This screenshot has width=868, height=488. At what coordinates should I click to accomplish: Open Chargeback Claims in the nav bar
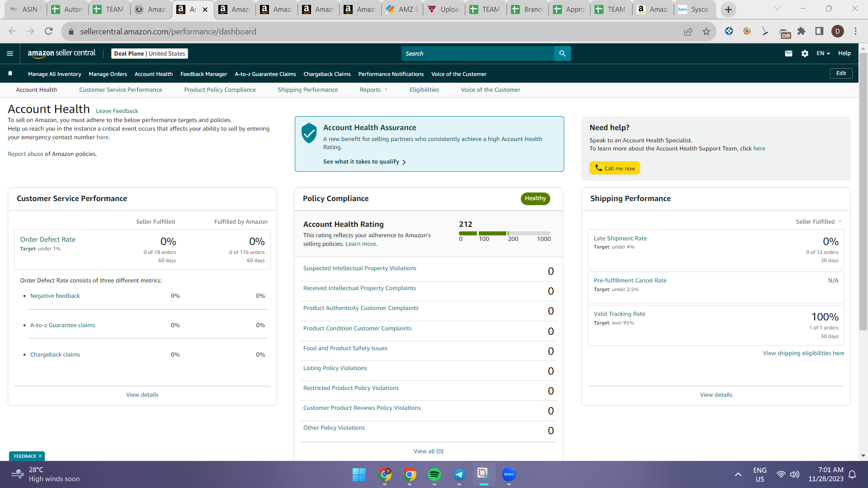coord(327,74)
